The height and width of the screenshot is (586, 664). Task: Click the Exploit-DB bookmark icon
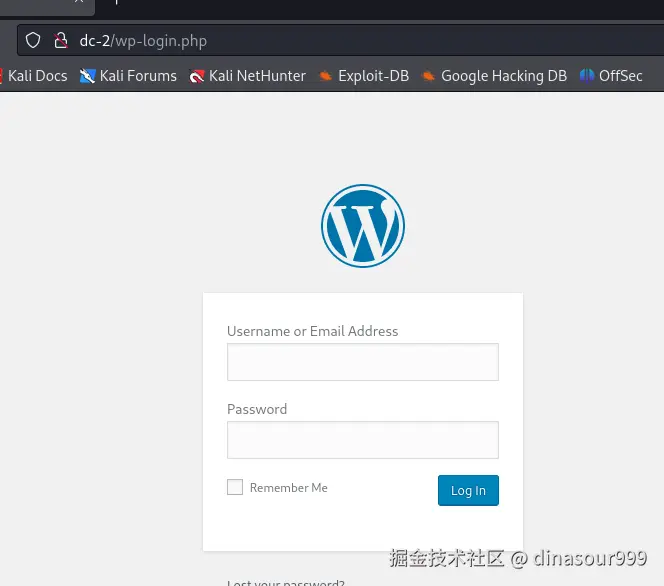click(325, 76)
